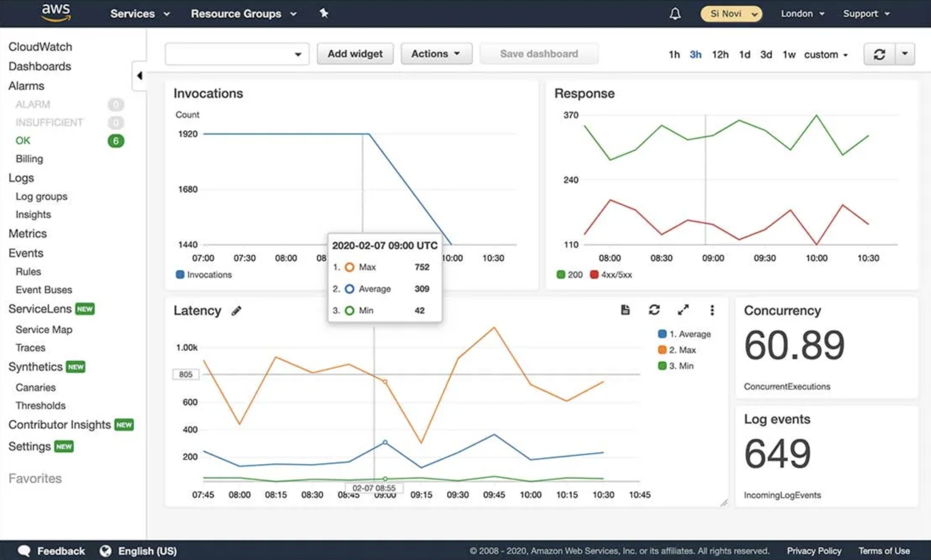This screenshot has height=560, width=931.
Task: Open the AWS home logo
Action: tap(56, 13)
